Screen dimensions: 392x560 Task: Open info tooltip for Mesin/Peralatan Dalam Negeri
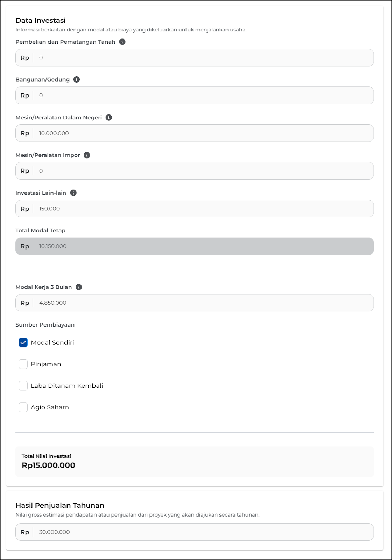pos(109,118)
